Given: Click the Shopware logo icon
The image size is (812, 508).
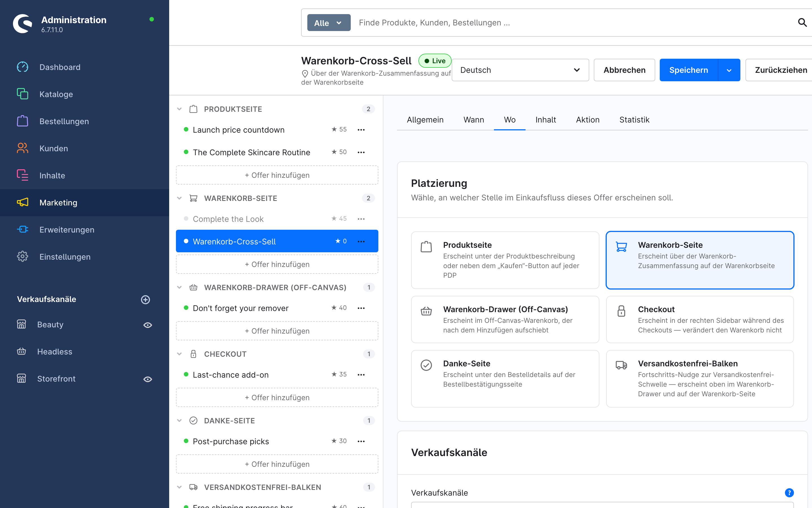Looking at the screenshot, I should pos(23,23).
